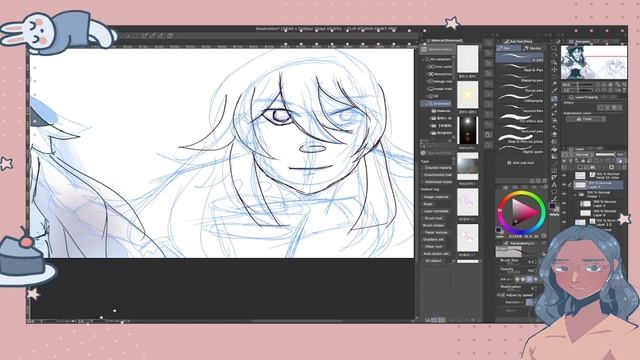Select the Ruler tool
Viewport: 640px width, 360px height.
click(x=554, y=178)
